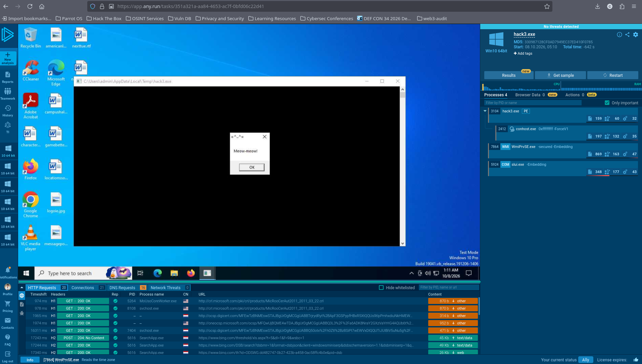Toggle the Hide whitelisted checkbox
This screenshot has height=364, width=642.
381,288
